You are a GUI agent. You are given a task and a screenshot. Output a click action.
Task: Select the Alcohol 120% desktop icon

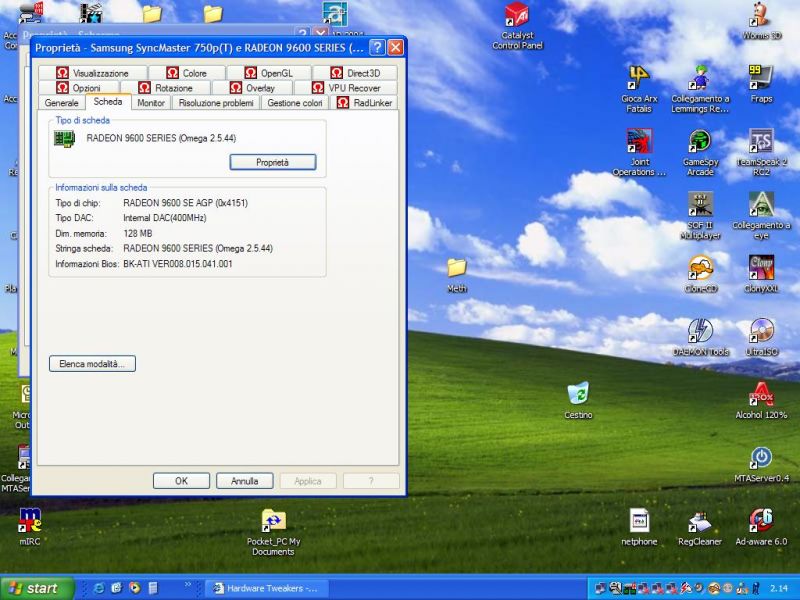point(761,401)
